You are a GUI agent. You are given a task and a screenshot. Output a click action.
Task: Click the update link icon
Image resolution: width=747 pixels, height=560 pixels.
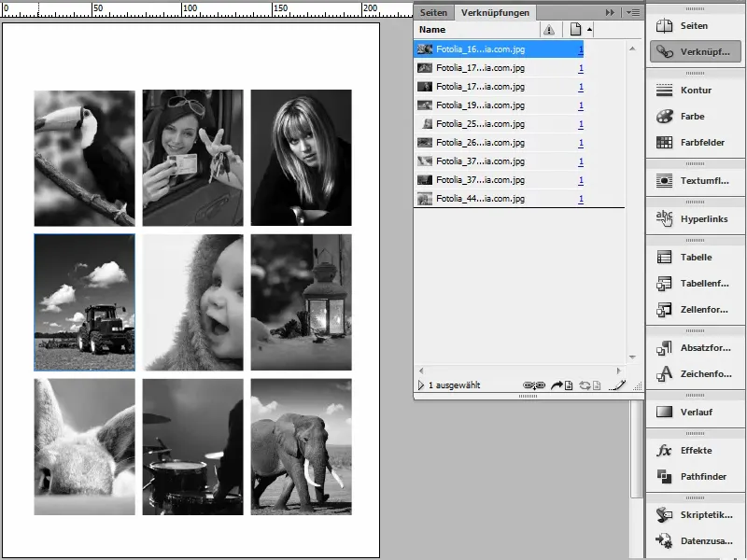tap(590, 385)
